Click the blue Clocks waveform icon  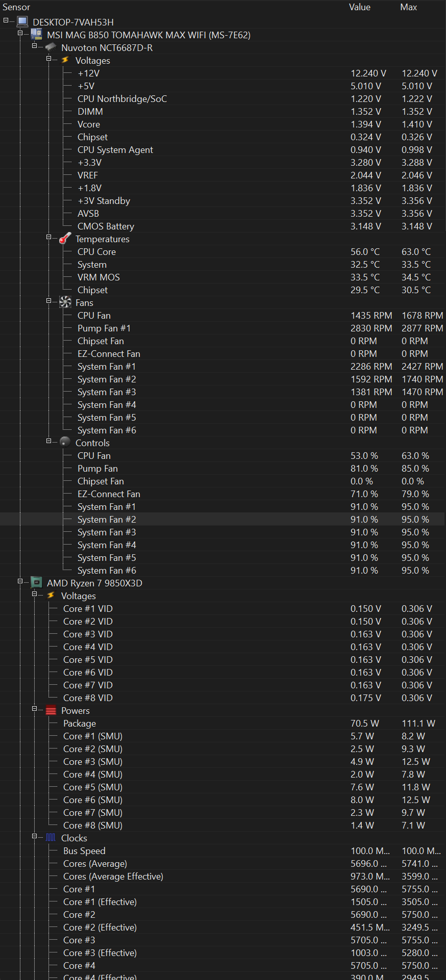(x=51, y=837)
